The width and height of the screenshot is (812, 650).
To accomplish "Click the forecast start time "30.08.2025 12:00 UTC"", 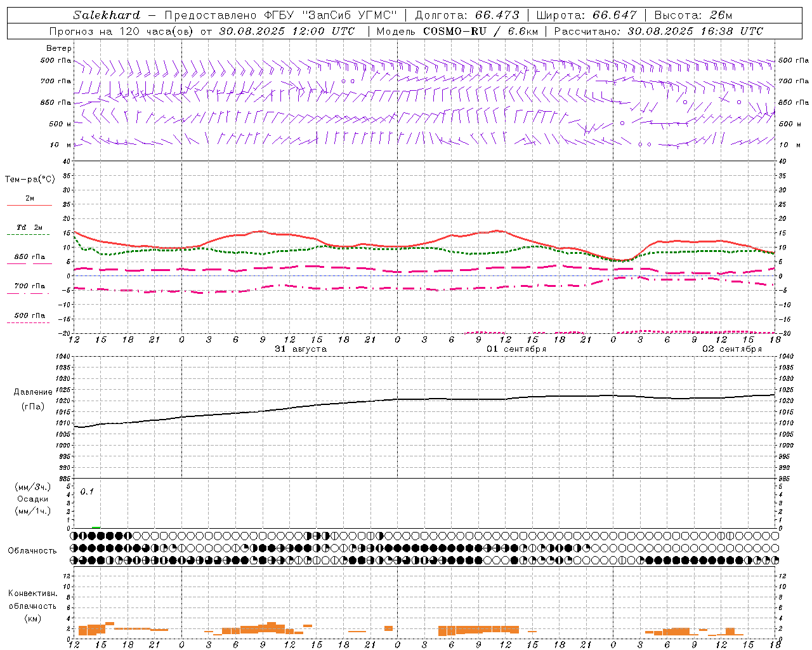I will 287,31.
